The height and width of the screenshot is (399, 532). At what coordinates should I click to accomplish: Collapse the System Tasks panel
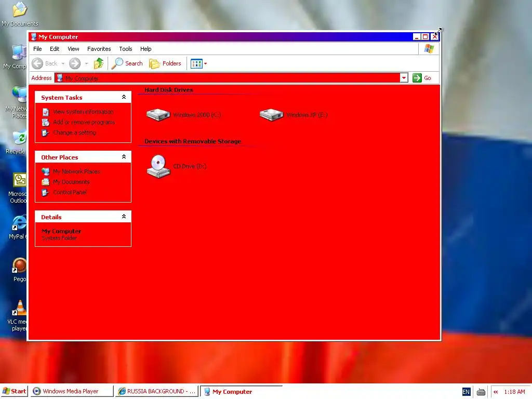click(x=124, y=97)
